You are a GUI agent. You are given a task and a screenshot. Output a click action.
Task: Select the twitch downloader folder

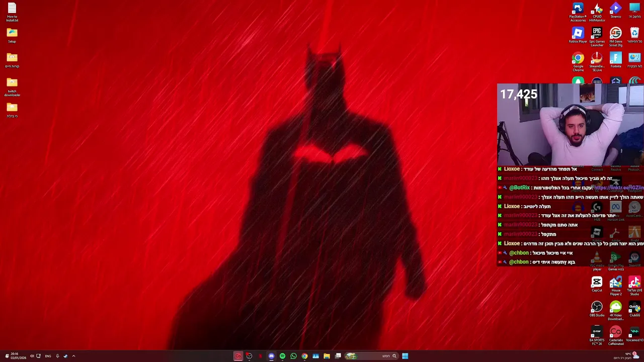(12, 87)
